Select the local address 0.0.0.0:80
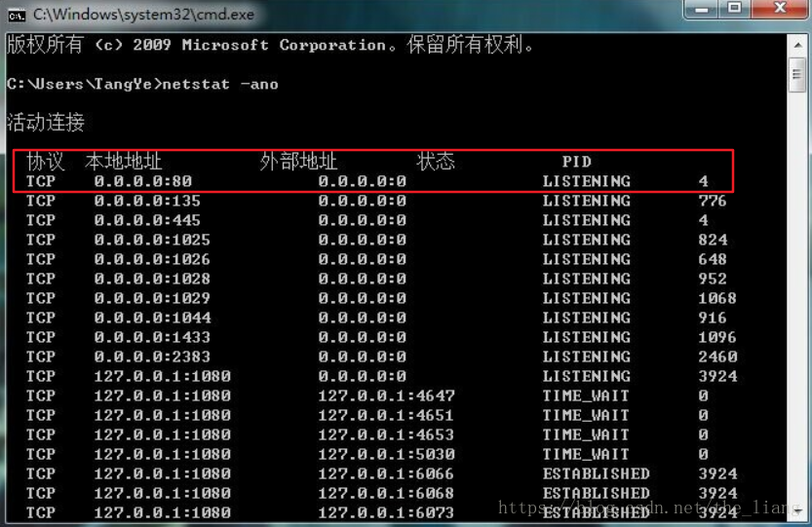812x527 pixels. click(x=142, y=181)
